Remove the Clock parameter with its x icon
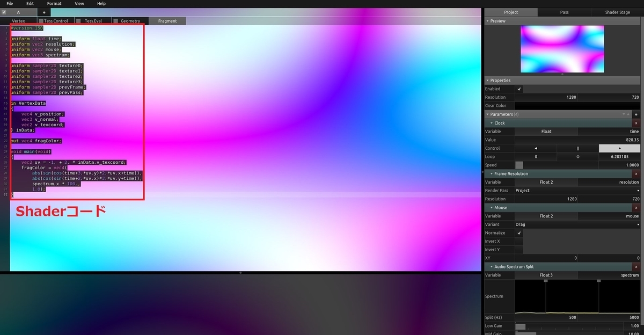Screen dimensions: 644x335 tap(636, 122)
